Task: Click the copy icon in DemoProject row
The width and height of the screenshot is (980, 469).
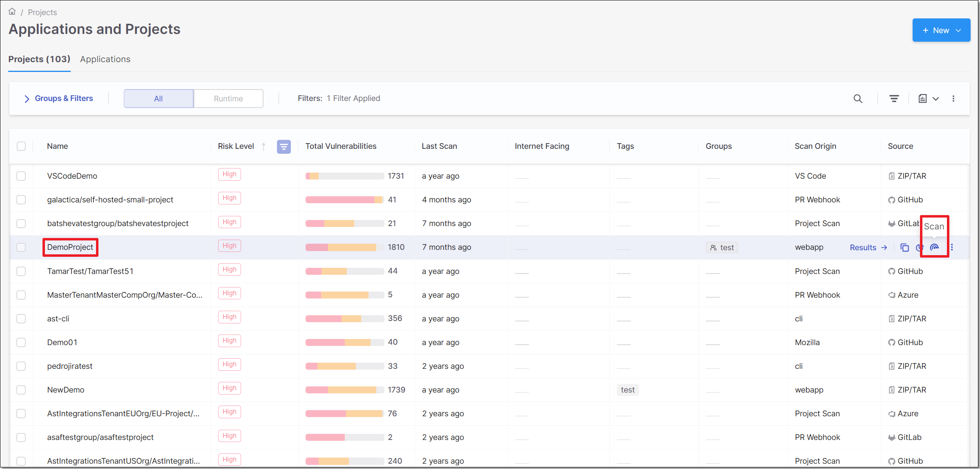Action: tap(904, 247)
